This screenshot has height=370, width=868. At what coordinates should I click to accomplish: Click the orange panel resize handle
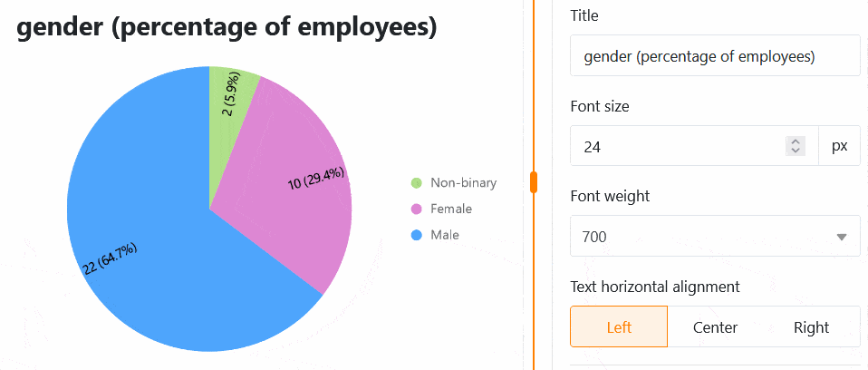(x=534, y=182)
